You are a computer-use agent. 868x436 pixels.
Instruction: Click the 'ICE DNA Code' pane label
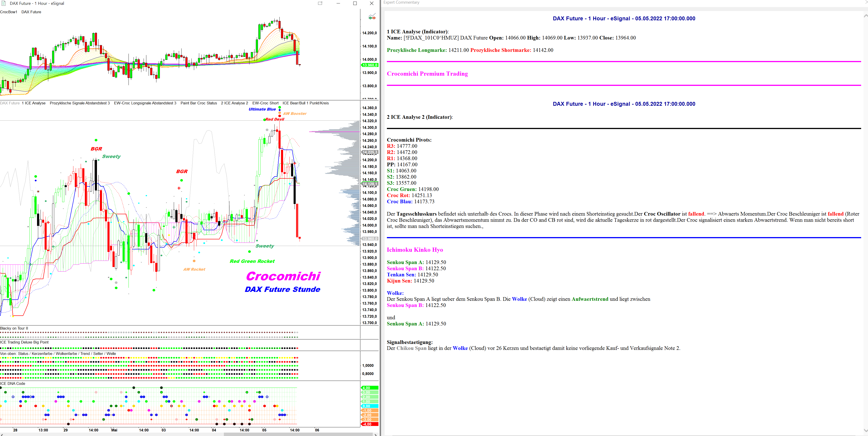click(13, 383)
